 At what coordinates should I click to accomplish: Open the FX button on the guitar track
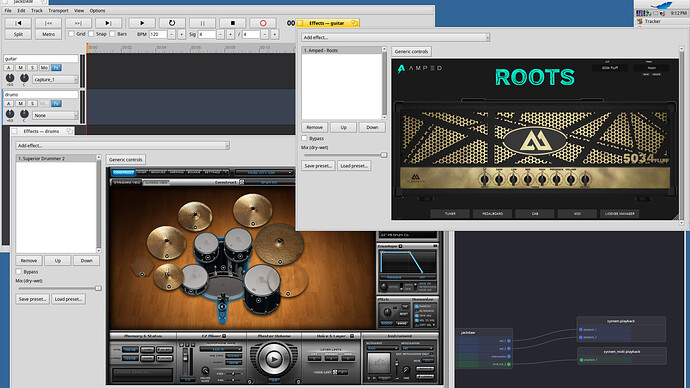tap(56, 68)
